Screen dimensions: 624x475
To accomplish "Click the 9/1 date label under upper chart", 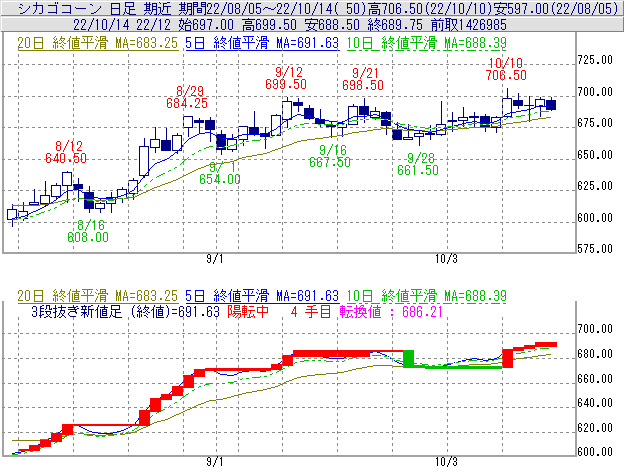I will point(215,259).
